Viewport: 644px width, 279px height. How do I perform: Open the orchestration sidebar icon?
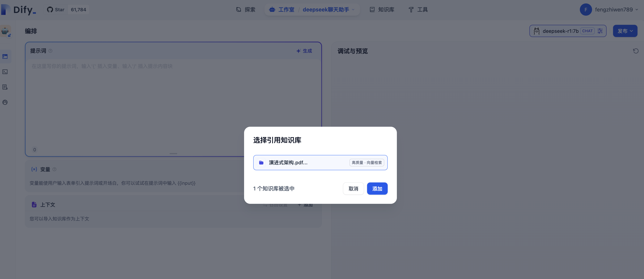(x=5, y=56)
